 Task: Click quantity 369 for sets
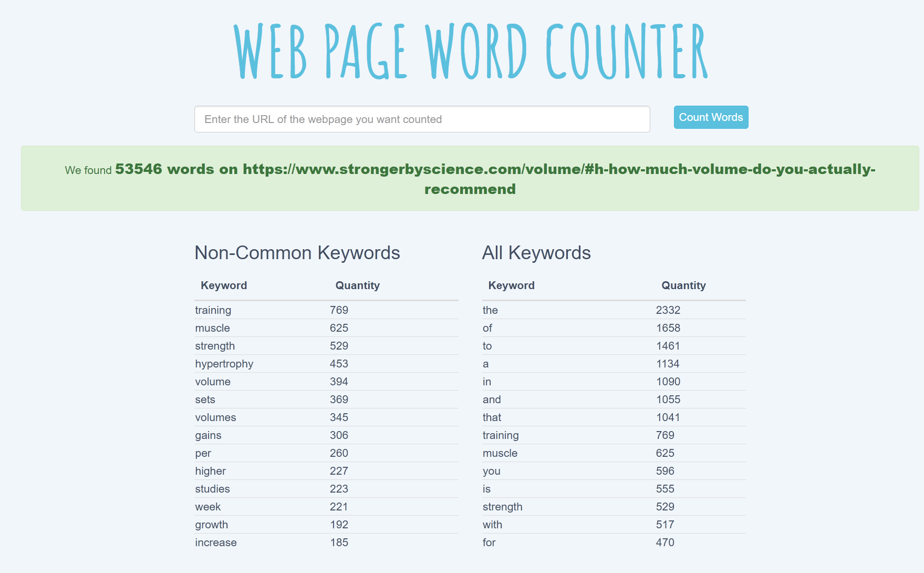pyautogui.click(x=339, y=400)
